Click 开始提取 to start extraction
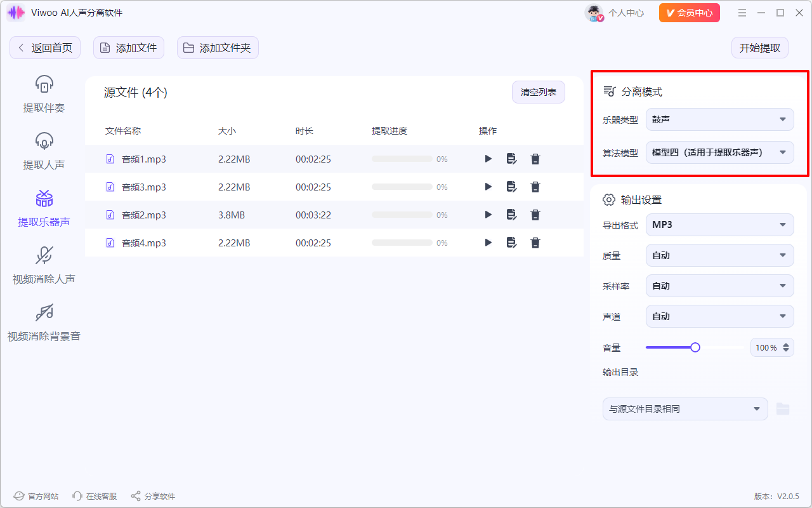This screenshot has height=508, width=812. (x=760, y=48)
